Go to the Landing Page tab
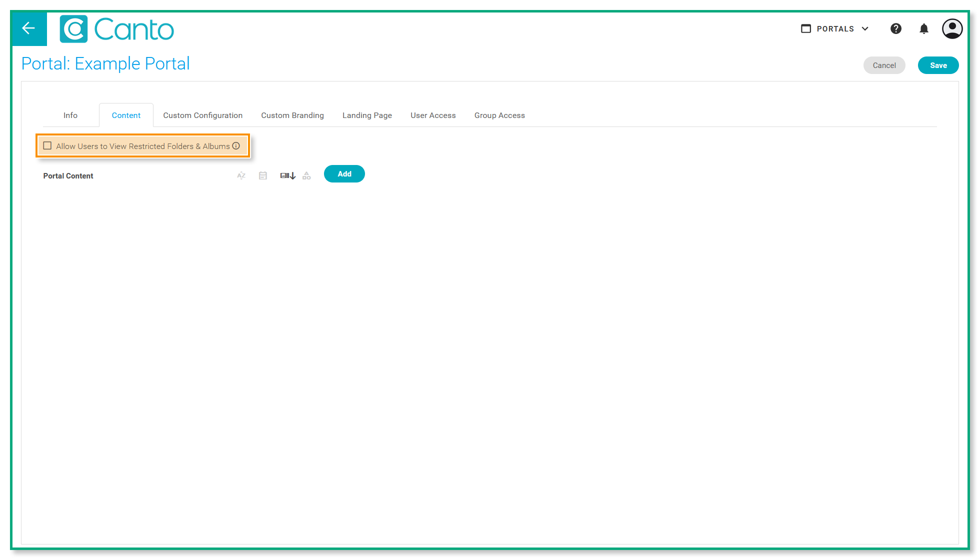This screenshot has width=980, height=560. tap(367, 115)
